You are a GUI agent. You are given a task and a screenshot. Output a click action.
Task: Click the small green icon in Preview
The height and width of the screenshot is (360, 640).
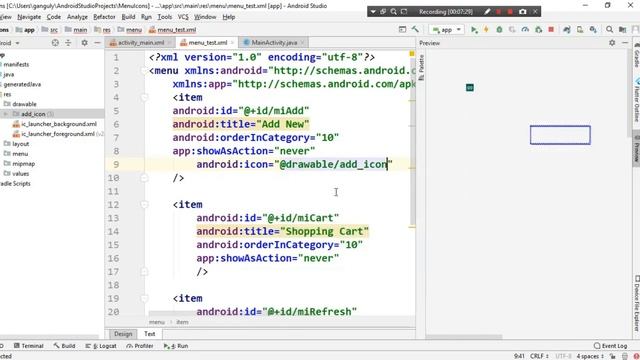coord(470,88)
